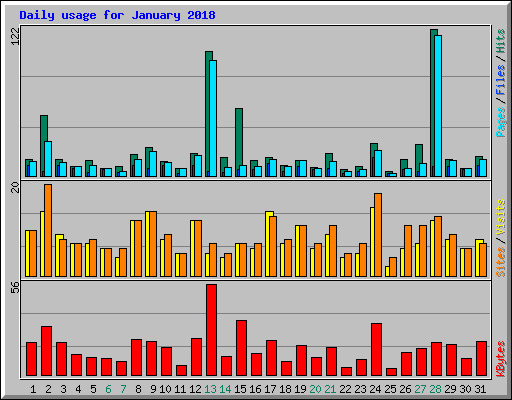
Task: Click the '20' axis label of the middle chart
Action: coord(15,188)
